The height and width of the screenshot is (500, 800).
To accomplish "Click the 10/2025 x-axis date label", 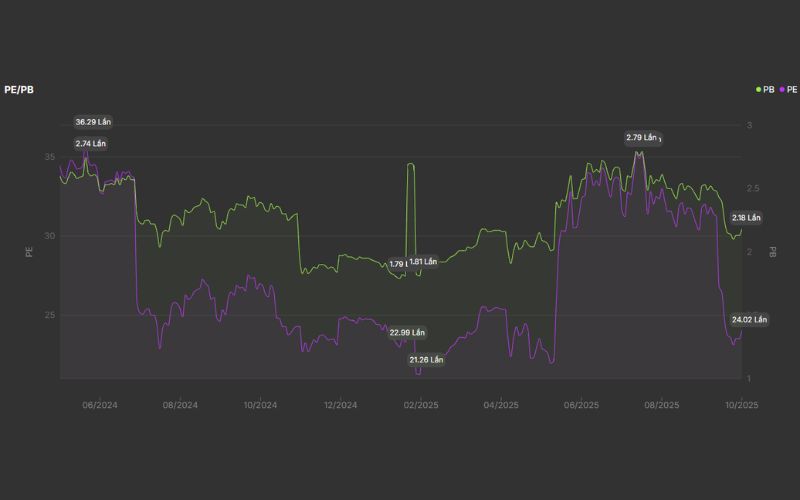I will tap(743, 405).
